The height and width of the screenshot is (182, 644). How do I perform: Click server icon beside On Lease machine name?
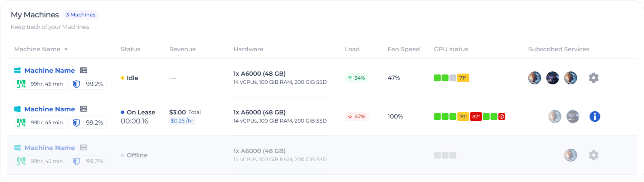click(84, 109)
